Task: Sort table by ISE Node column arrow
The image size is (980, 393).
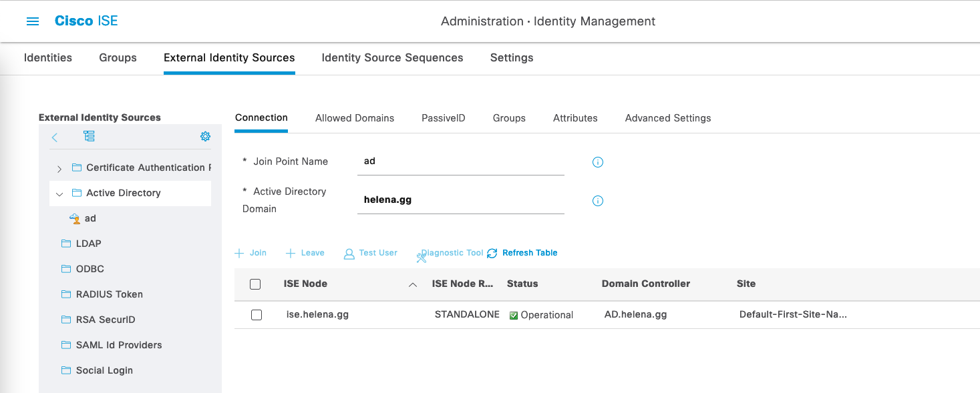Action: pos(413,285)
